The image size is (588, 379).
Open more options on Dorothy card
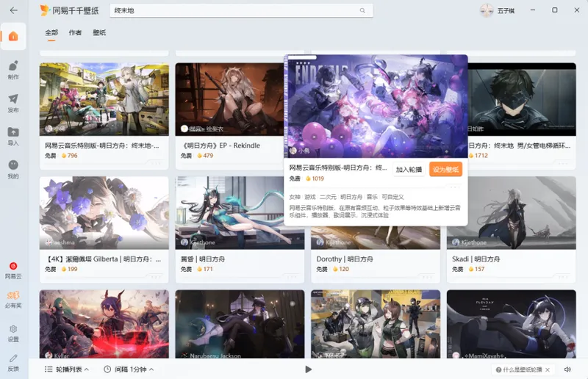427,277
